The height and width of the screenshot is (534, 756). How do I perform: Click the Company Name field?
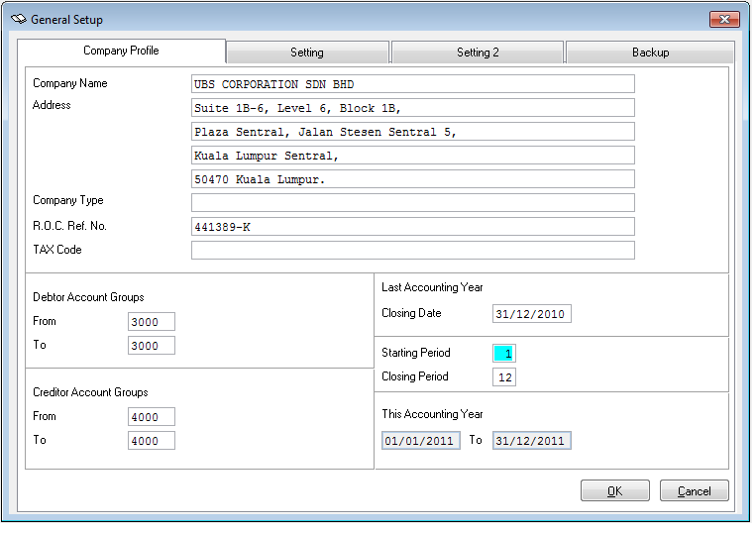[x=413, y=84]
